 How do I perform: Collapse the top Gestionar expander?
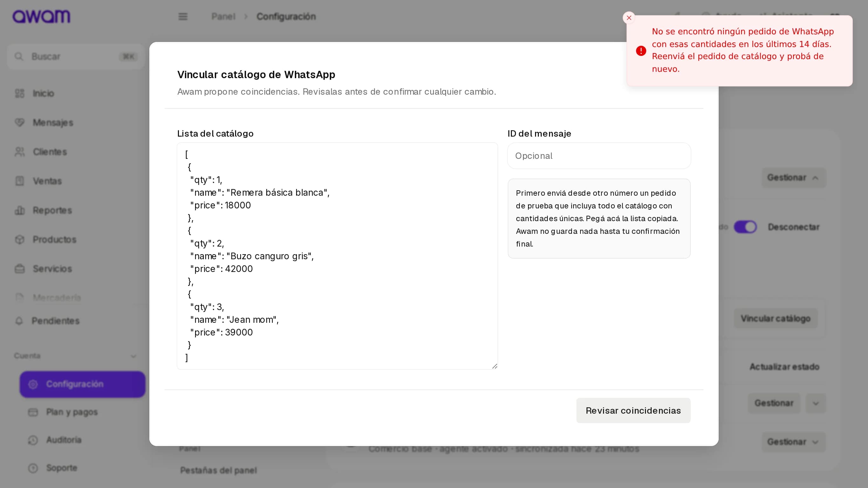[794, 178]
